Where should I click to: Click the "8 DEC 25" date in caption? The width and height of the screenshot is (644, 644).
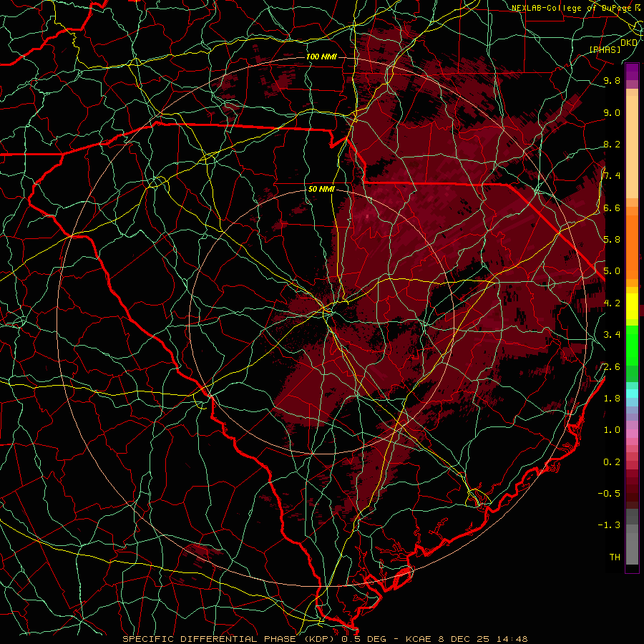point(463,639)
